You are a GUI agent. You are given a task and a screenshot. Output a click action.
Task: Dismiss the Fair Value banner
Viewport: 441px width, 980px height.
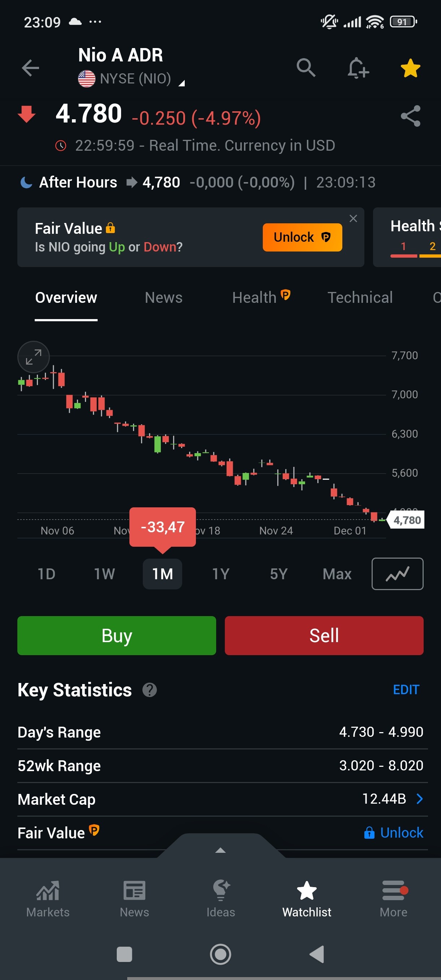353,218
